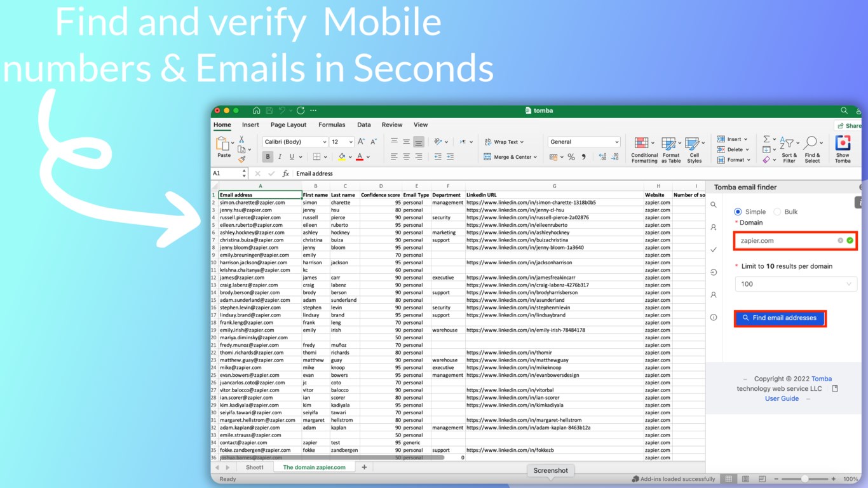
Task: Open the Borders dropdown arrow
Action: [x=325, y=157]
